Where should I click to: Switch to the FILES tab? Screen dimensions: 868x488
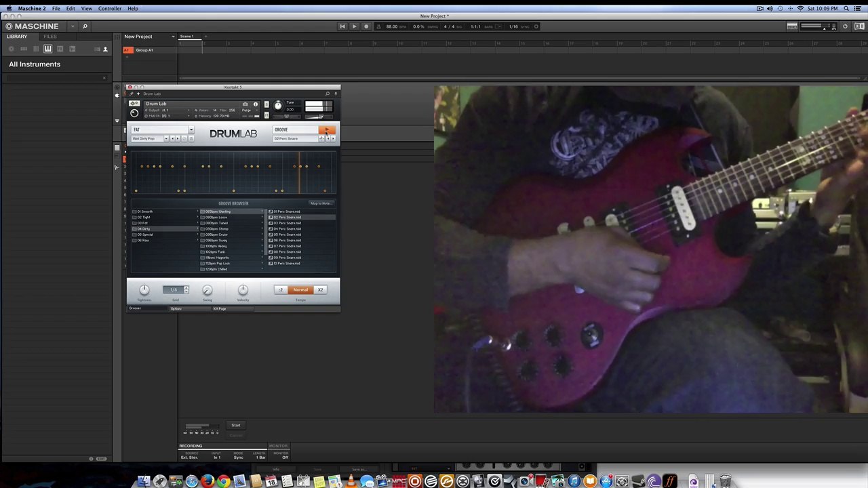click(50, 37)
